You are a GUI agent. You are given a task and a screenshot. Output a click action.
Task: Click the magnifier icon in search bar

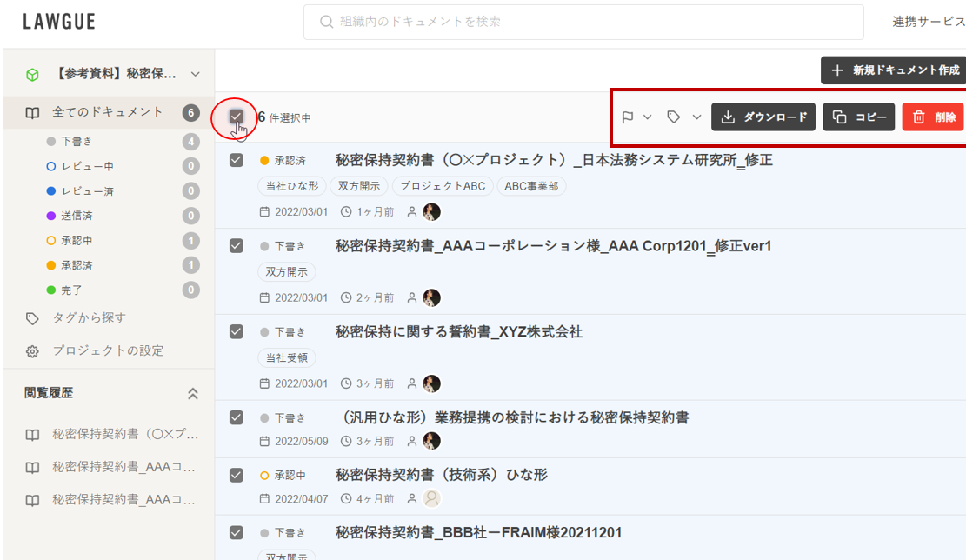pos(327,22)
